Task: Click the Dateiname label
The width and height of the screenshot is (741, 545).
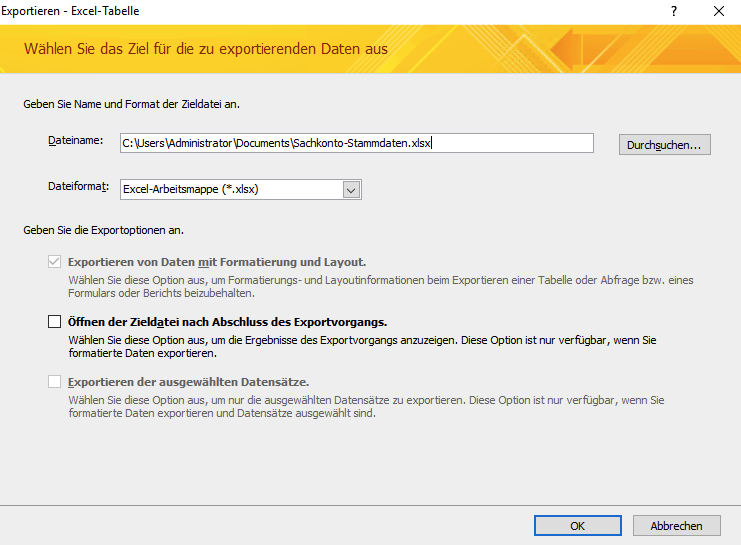Action: [76, 140]
